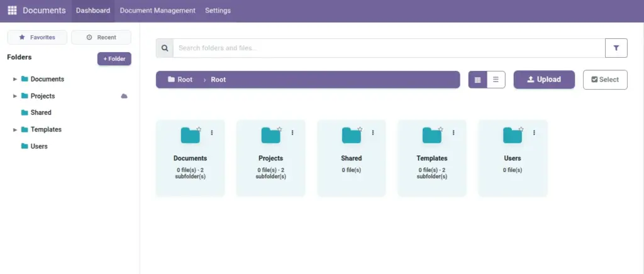
Task: Enable selection mode with Select button
Action: (605, 80)
